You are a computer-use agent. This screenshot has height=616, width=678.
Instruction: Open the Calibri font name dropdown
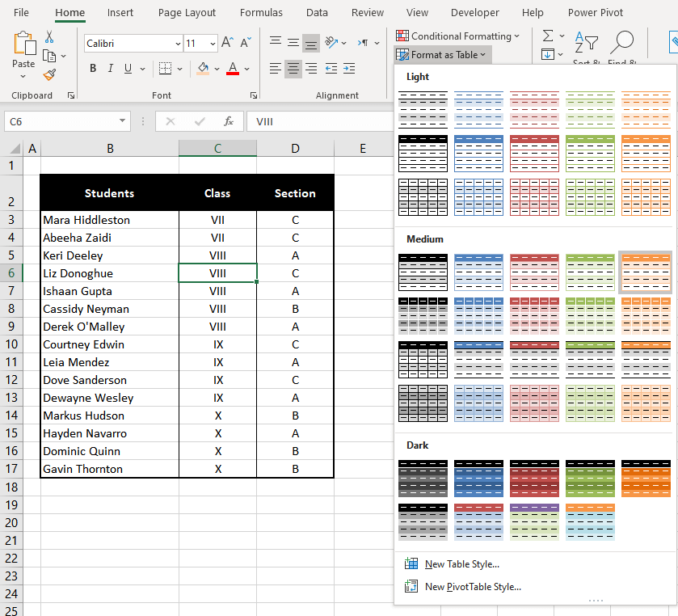pyautogui.click(x=179, y=42)
